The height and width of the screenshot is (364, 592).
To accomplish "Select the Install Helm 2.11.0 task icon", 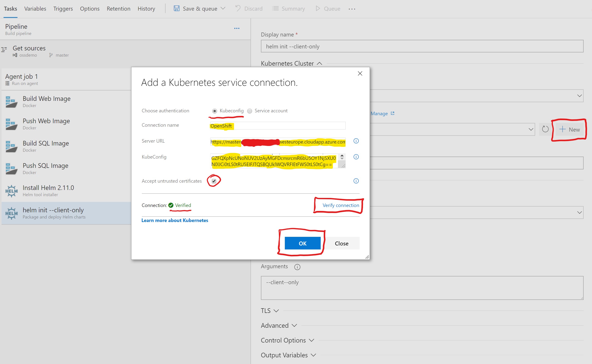I will 11,191.
